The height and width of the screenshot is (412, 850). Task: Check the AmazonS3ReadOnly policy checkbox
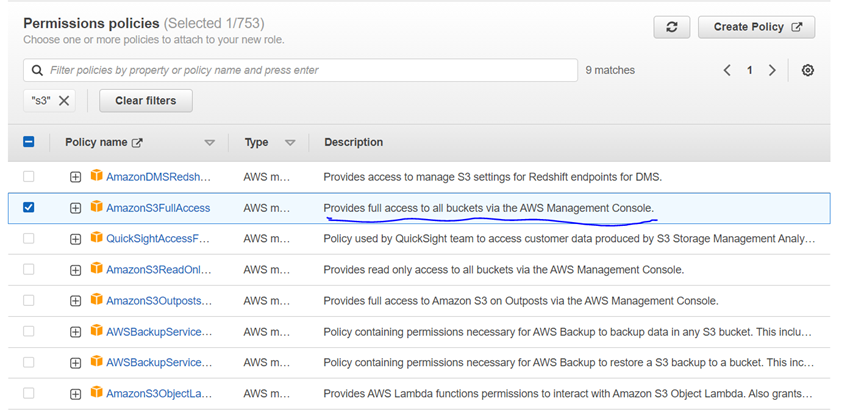(28, 269)
